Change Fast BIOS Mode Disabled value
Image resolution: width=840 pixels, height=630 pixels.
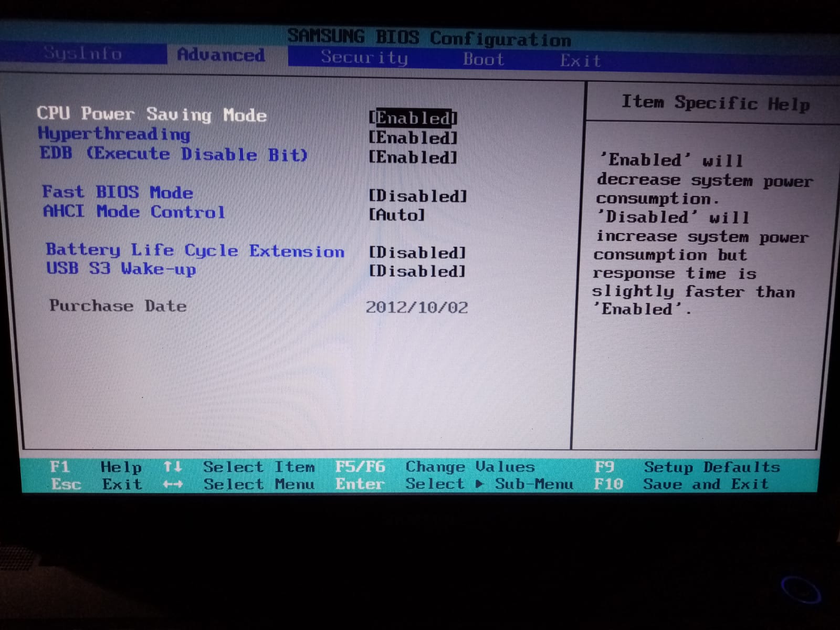point(417,196)
